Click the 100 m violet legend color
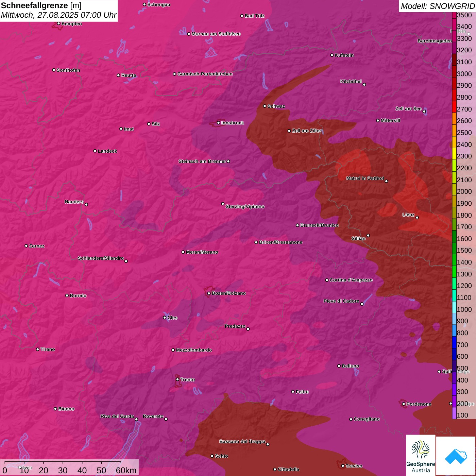The image size is (476, 476). 454,413
